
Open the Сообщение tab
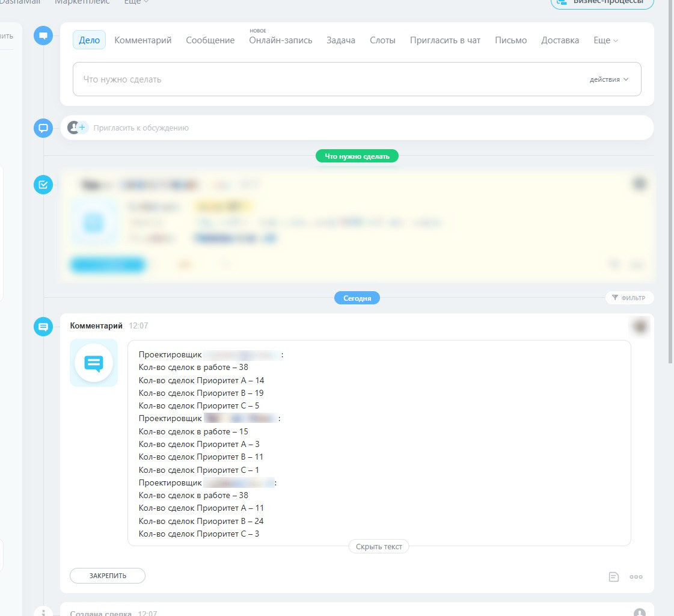(210, 40)
